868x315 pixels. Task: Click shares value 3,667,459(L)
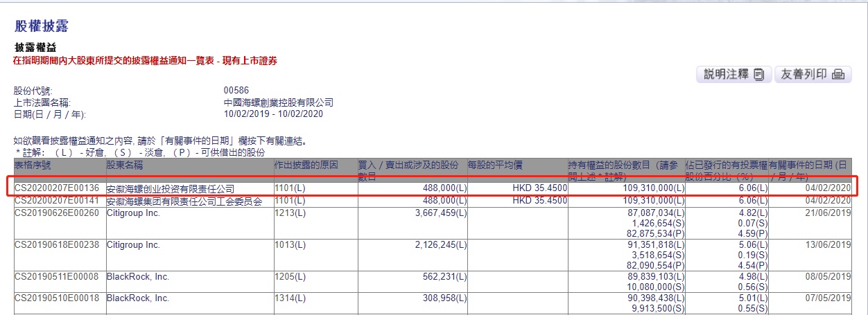(440, 213)
